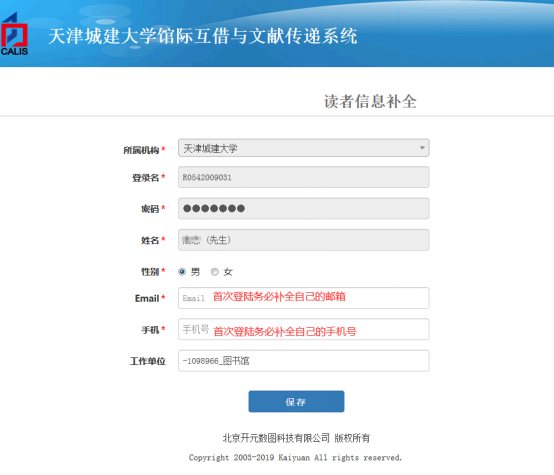Click the 工作单位 field label
This screenshot has width=554, height=475.
coord(148,361)
